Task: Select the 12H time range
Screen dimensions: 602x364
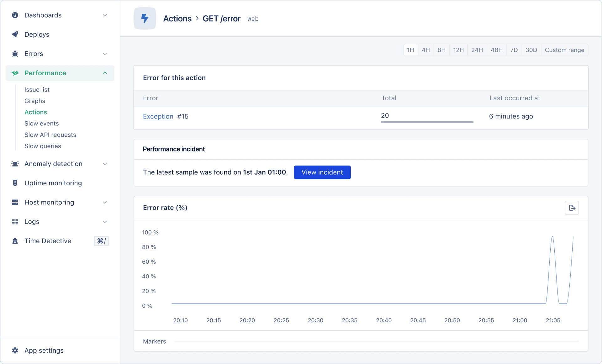Action: (458, 50)
